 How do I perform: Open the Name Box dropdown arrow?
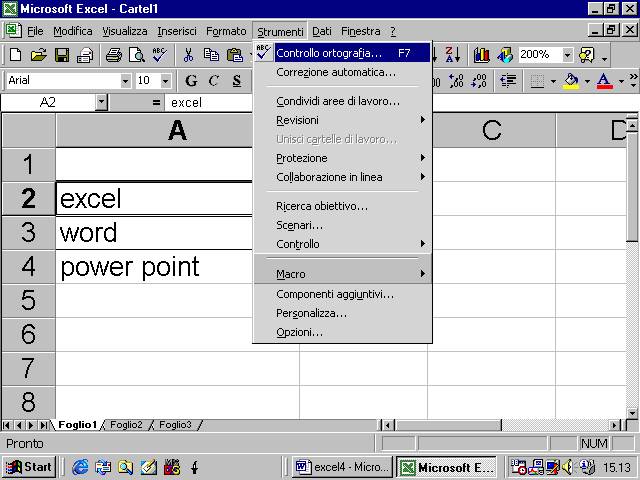coord(101,102)
